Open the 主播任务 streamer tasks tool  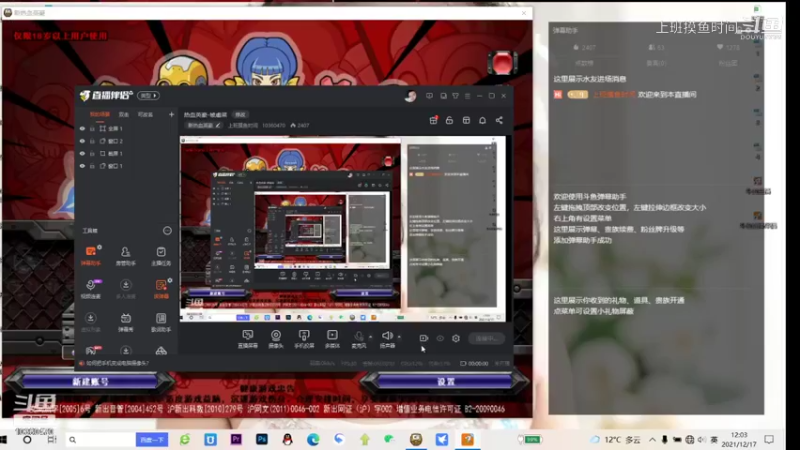coord(161,256)
